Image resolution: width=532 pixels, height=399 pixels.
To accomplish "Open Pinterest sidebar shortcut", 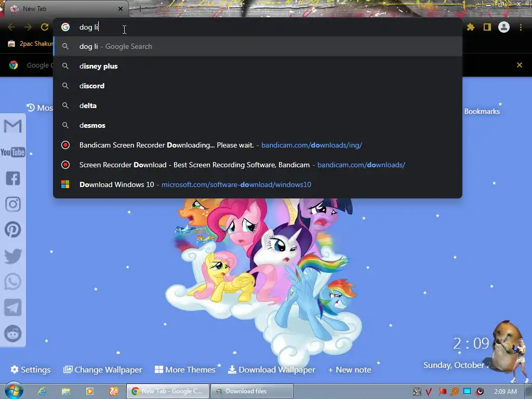I will click(x=13, y=230).
